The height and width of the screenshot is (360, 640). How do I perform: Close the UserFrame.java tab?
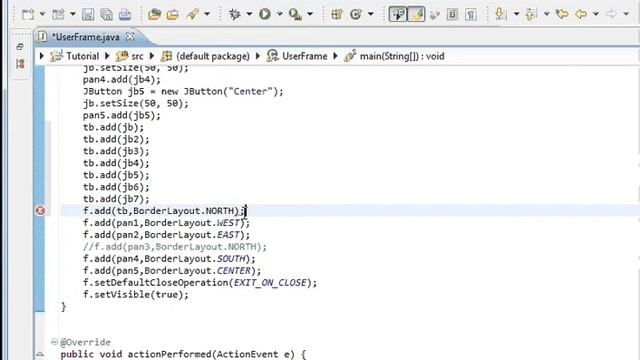pos(130,37)
